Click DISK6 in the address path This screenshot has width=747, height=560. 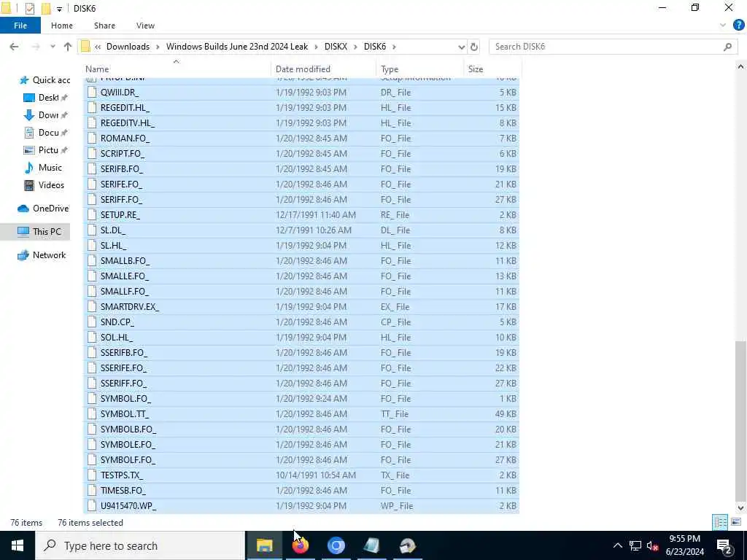[x=375, y=47]
